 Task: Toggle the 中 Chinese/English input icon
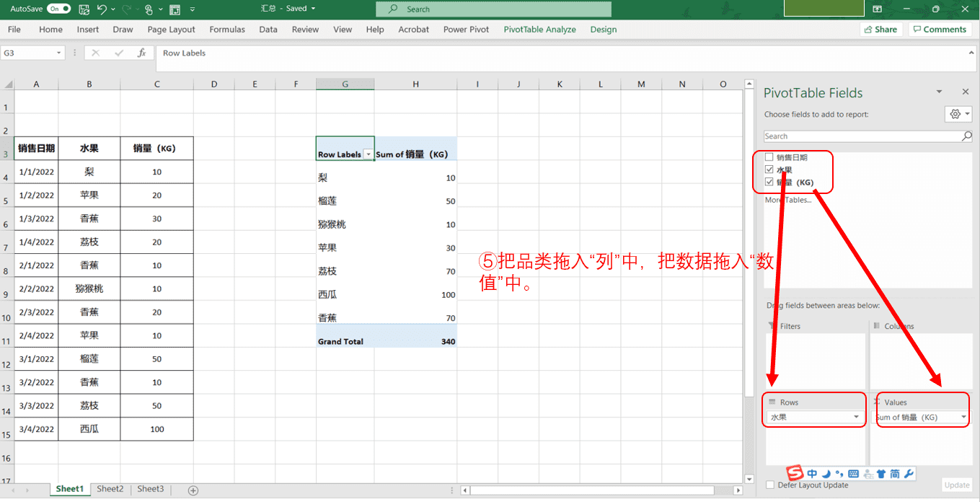click(x=813, y=474)
